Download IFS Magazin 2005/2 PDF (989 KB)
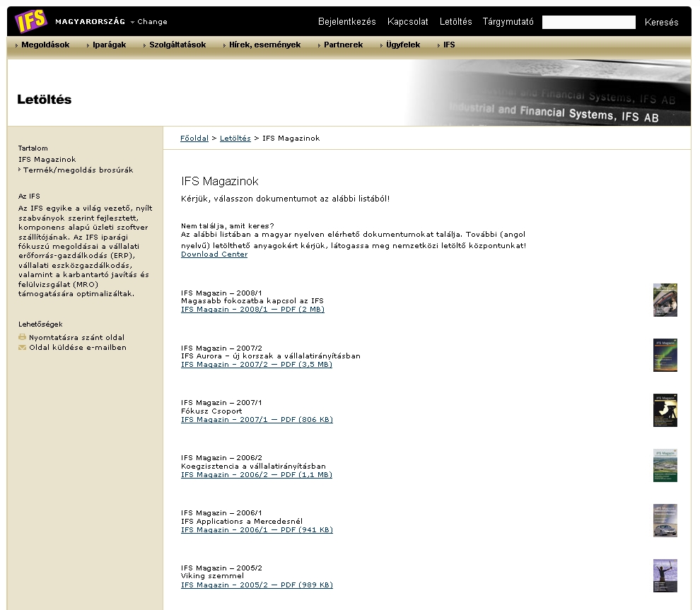Screen dimensions: 700x610 [257, 585]
